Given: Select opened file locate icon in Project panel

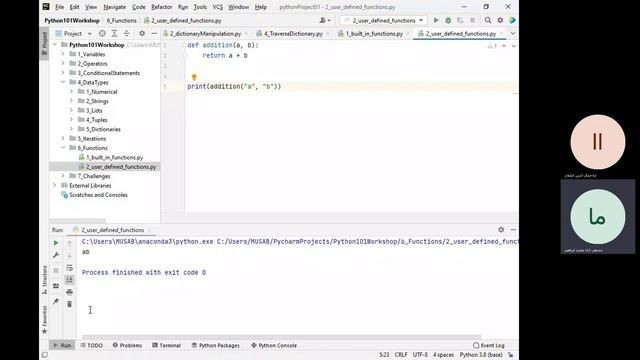Looking at the screenshot, I should click(102, 33).
